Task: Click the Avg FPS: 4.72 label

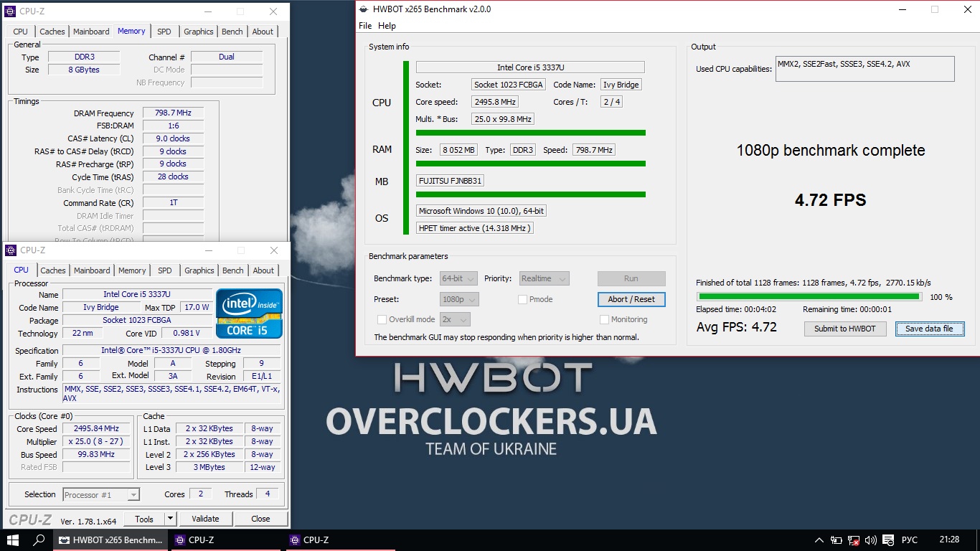Action: [x=737, y=328]
